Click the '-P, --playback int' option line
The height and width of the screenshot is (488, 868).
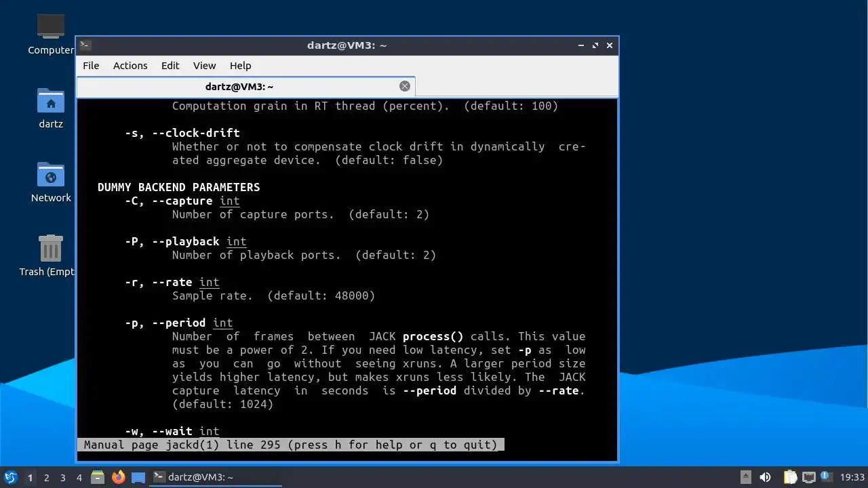186,241
